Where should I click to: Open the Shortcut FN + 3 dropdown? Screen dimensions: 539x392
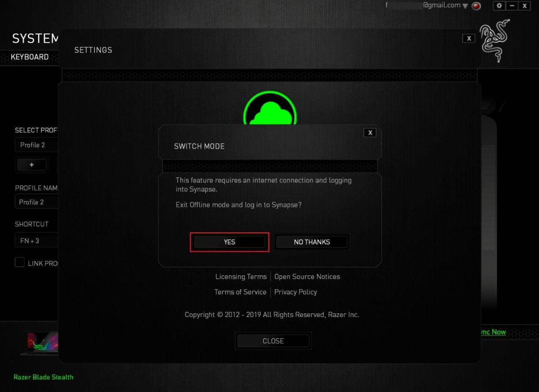point(37,240)
